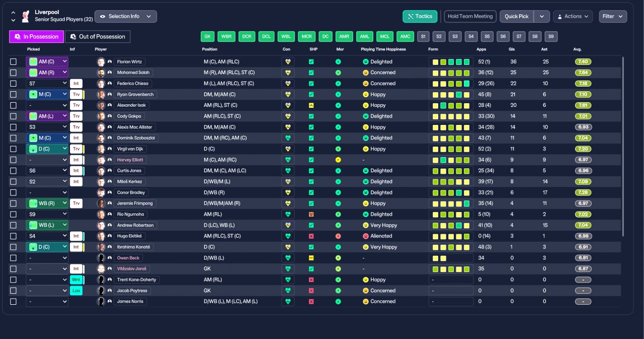The height and width of the screenshot is (339, 644).
Task: Click Jacob Poytress's silhouette portrait
Action: pyautogui.click(x=101, y=291)
